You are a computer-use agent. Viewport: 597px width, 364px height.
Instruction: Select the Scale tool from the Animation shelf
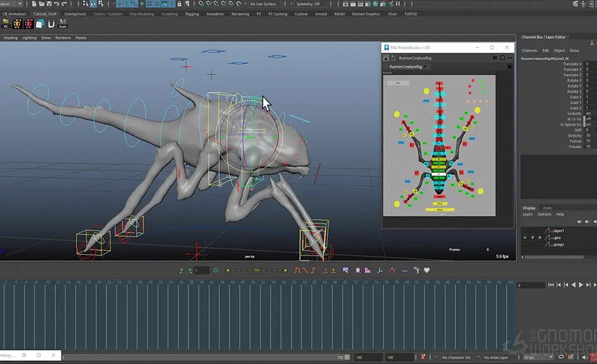point(62,24)
